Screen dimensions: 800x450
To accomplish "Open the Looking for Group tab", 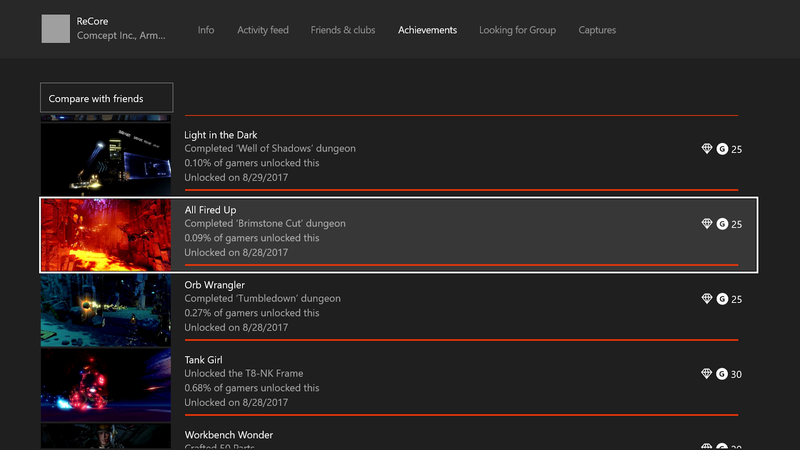I will click(x=517, y=30).
